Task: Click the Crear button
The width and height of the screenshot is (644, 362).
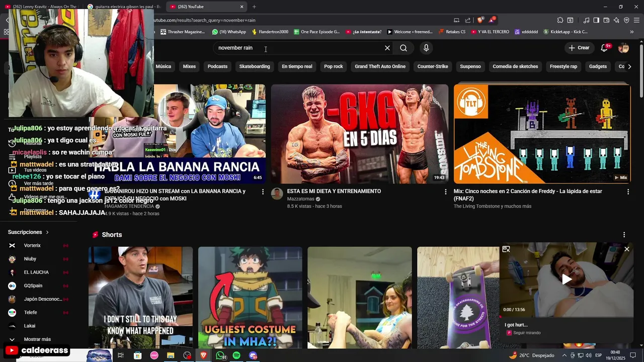Action: [x=579, y=48]
